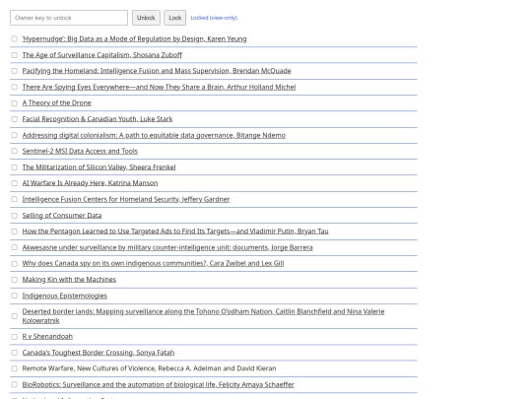Open Why does Canada spy, Cara Zwibel link

click(153, 263)
